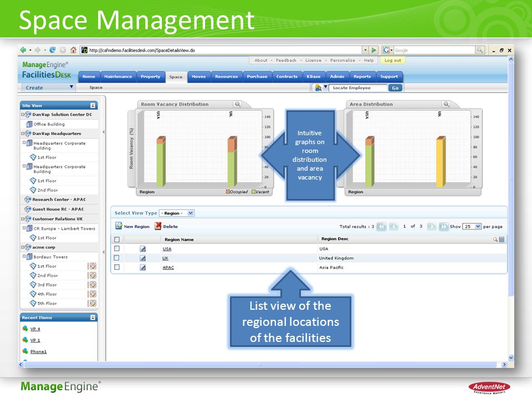
Task: Open column chooser grid icon
Action: pos(502,239)
